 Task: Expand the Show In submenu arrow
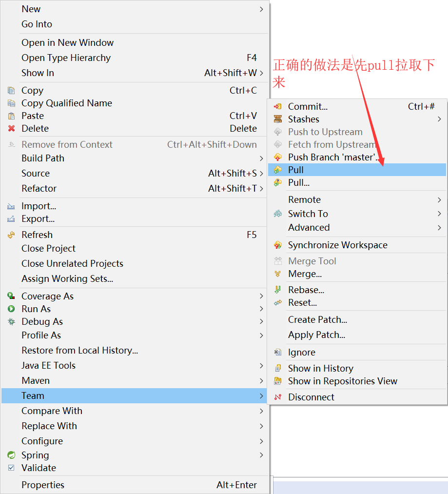(261, 73)
